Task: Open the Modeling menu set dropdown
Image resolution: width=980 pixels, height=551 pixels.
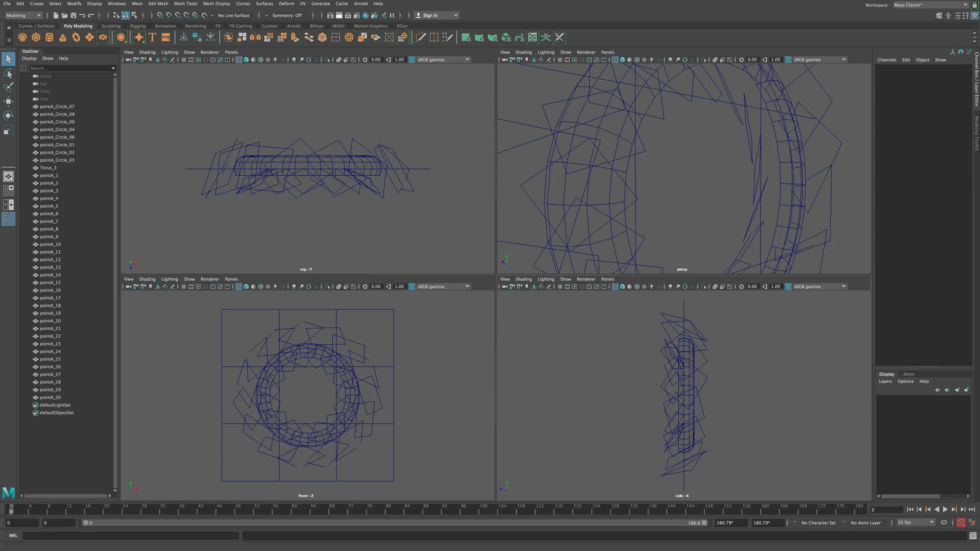Action: [x=23, y=16]
